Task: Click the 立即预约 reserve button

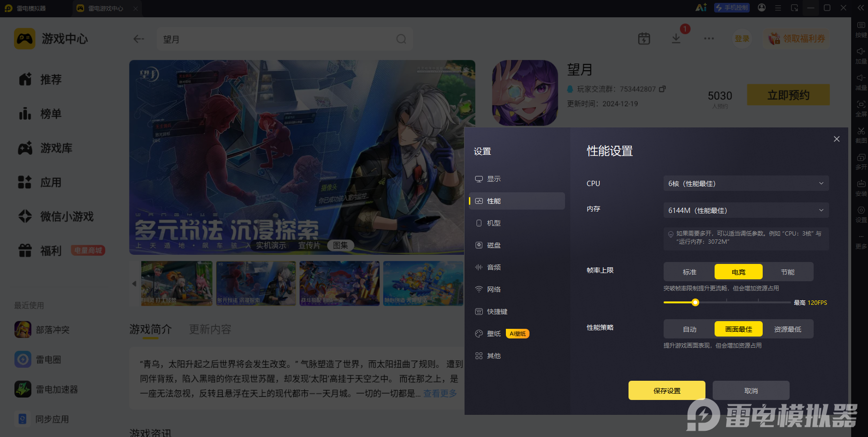Action: pyautogui.click(x=788, y=95)
